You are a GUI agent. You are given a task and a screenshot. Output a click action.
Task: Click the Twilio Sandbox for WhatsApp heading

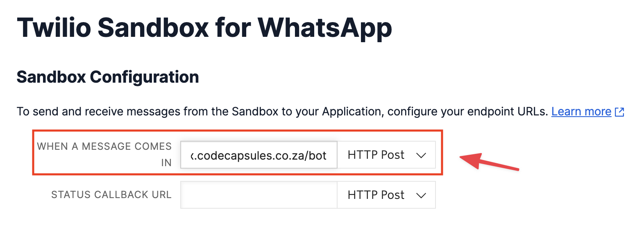204,28
